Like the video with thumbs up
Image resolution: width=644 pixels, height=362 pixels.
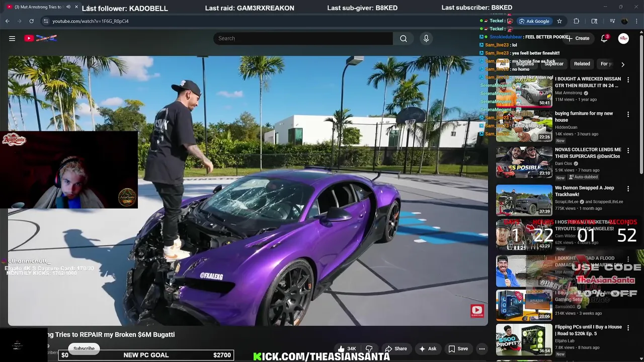point(342,348)
